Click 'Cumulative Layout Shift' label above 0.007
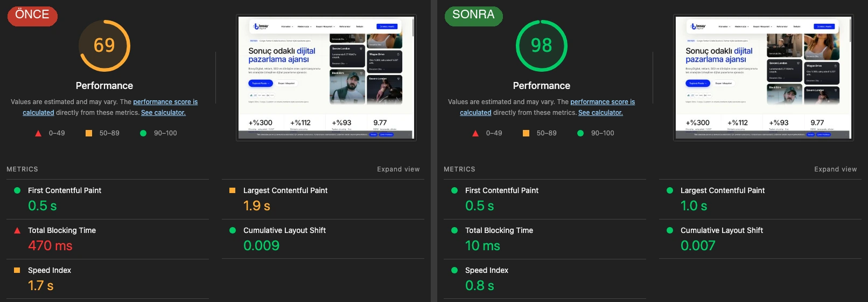This screenshot has height=302, width=868. click(722, 230)
